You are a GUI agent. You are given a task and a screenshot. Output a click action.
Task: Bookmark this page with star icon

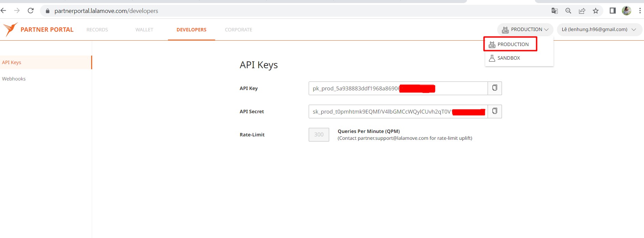click(596, 11)
